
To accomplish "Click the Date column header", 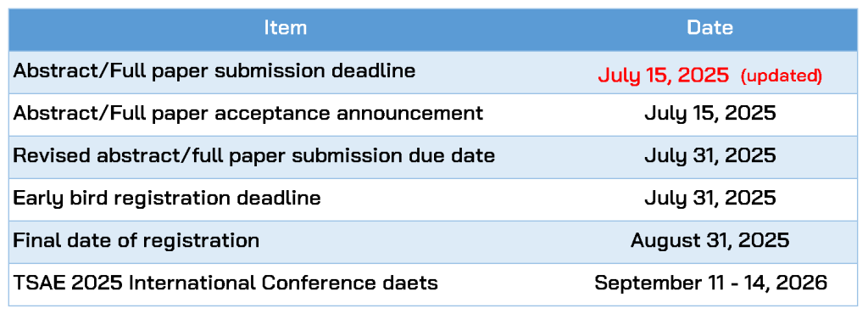I will coord(709,28).
